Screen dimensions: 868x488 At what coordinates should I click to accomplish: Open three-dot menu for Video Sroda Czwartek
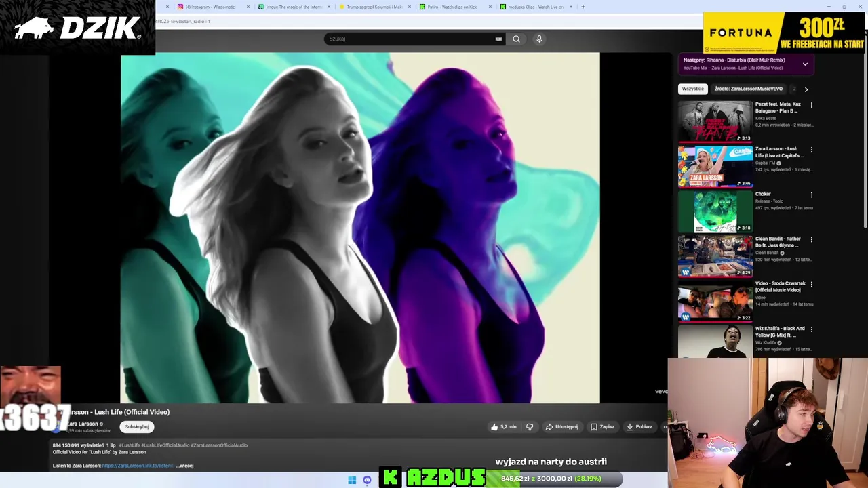coord(811,284)
